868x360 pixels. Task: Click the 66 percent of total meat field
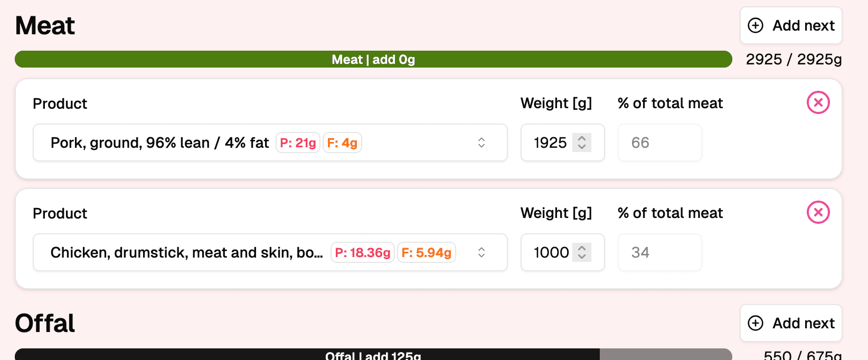(659, 143)
